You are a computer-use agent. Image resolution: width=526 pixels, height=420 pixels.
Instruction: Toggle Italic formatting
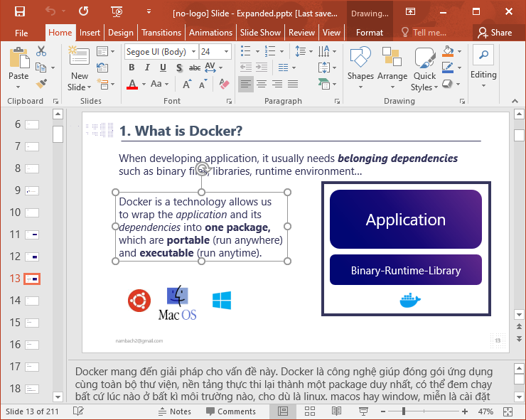click(x=147, y=68)
